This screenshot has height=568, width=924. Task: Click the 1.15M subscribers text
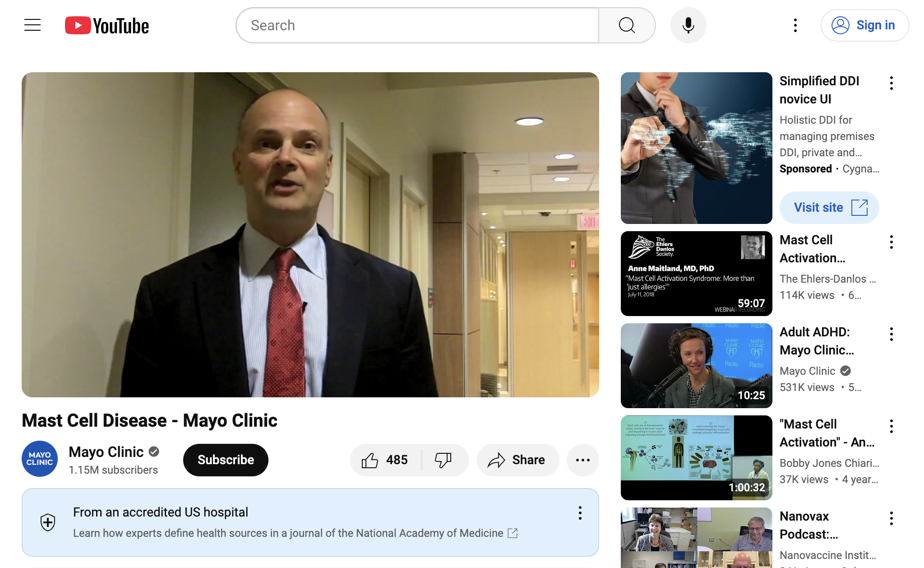pyautogui.click(x=113, y=470)
